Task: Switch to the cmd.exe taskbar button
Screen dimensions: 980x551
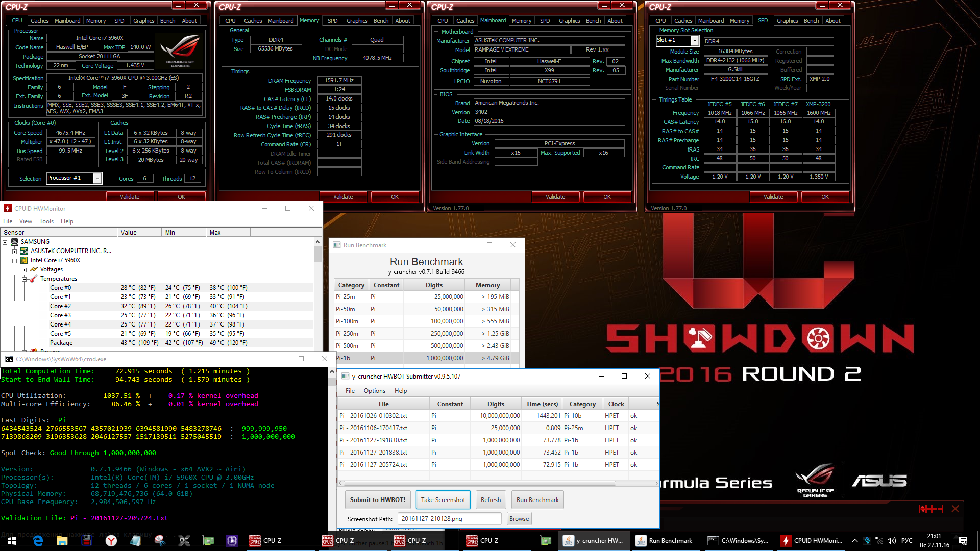Action: (739, 541)
